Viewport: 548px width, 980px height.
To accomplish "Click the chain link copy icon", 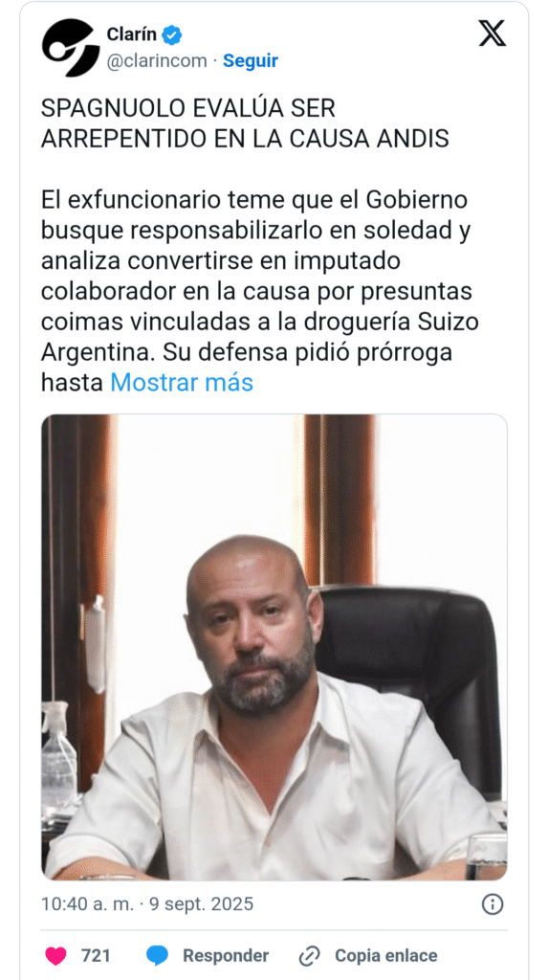I will 309,956.
